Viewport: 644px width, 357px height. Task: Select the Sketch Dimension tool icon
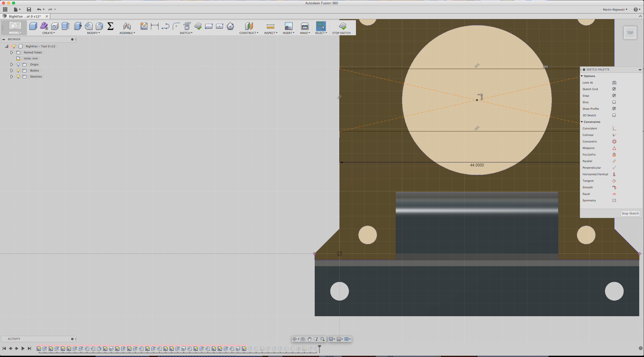click(154, 26)
